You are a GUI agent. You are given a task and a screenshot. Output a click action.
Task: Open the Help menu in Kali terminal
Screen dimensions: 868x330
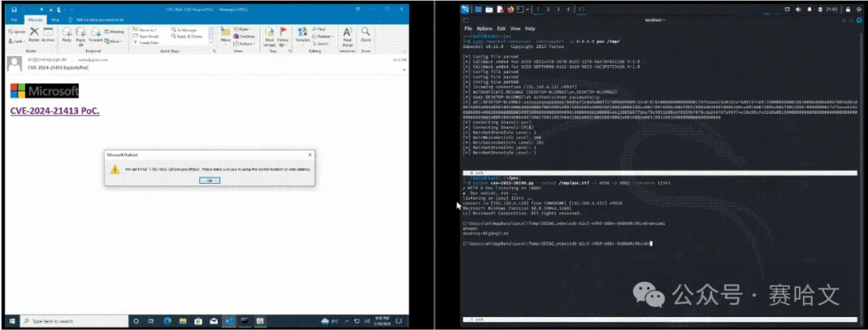[x=530, y=28]
